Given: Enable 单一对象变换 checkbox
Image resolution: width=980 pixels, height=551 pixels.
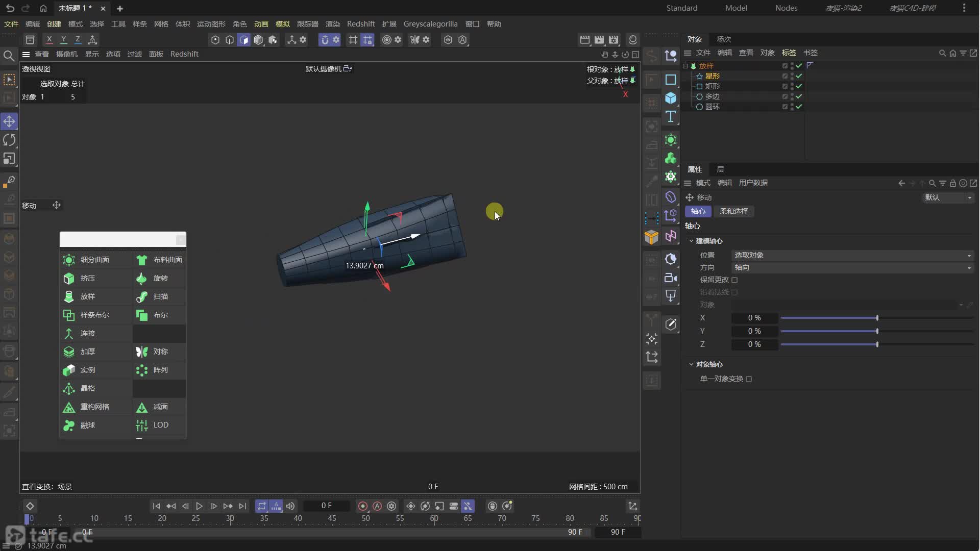Looking at the screenshot, I should pos(749,379).
